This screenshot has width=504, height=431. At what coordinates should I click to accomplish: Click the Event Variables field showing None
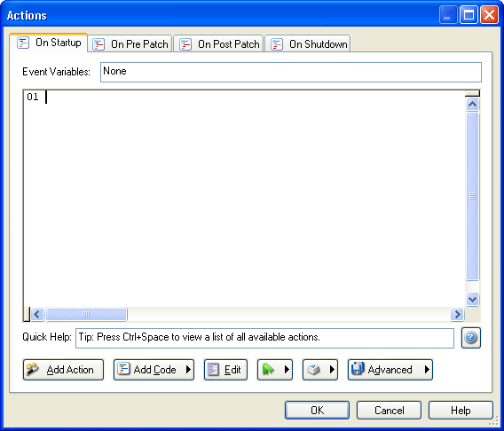point(291,72)
